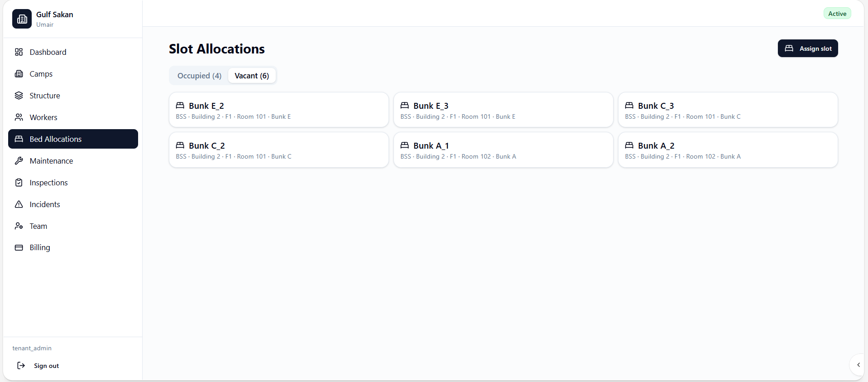Click the Gulf Sakan logo icon

(22, 19)
